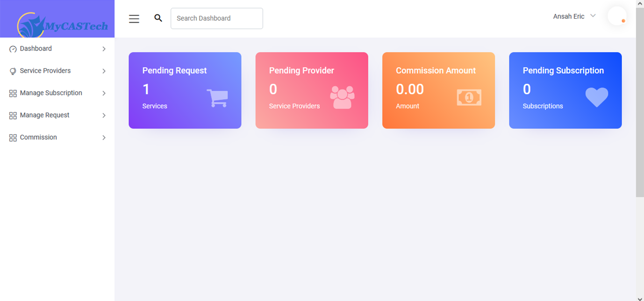Open the Manage Request menu item
Image resolution: width=644 pixels, height=301 pixels.
tap(45, 115)
